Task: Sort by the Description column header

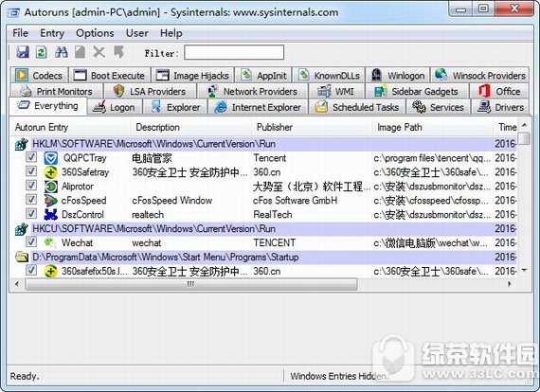Action: pyautogui.click(x=191, y=127)
